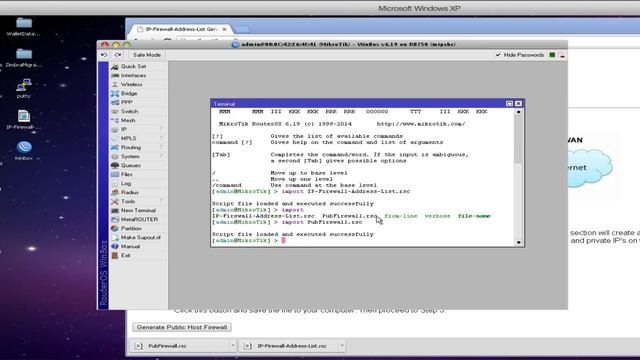Click the WinBox undo arrow button
The width and height of the screenshot is (640, 360).
tap(104, 55)
